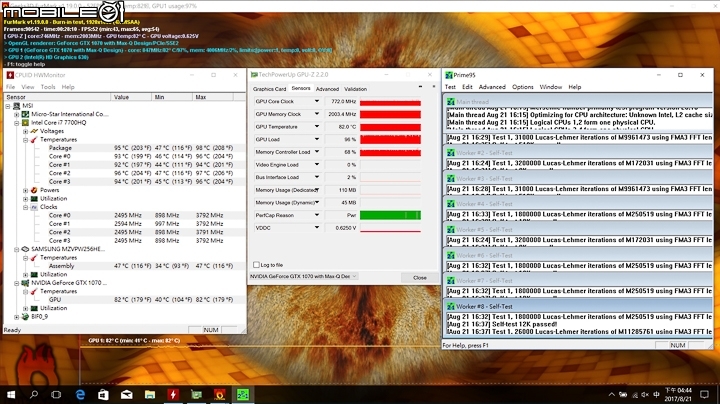
Task: Click PerfCap Reason green bar graph
Action: (390, 215)
